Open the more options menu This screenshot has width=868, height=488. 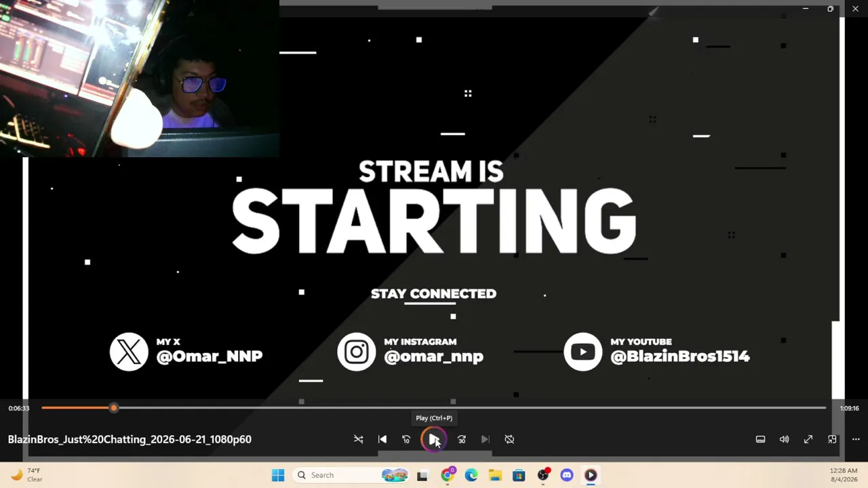(856, 439)
